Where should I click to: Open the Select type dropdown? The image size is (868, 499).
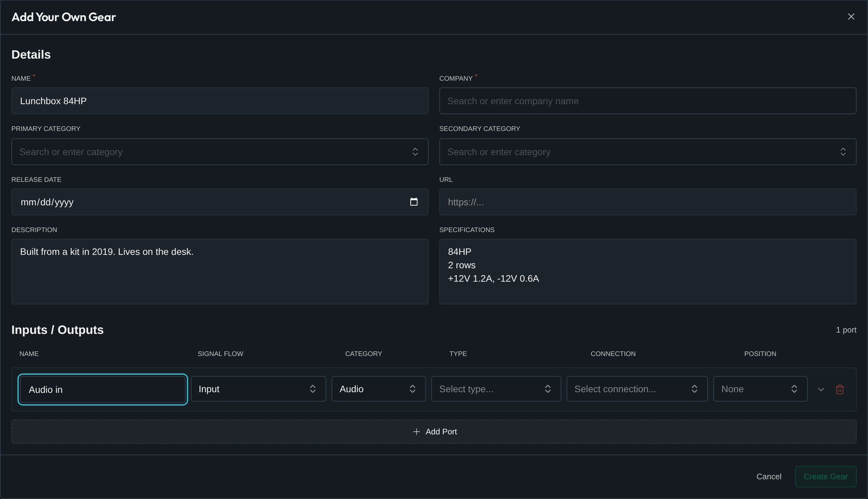click(x=496, y=389)
